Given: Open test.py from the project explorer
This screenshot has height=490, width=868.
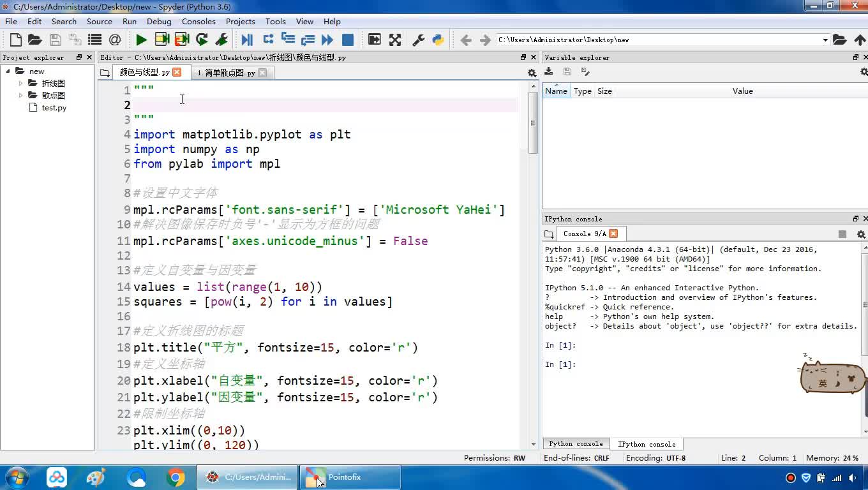Looking at the screenshot, I should point(54,108).
